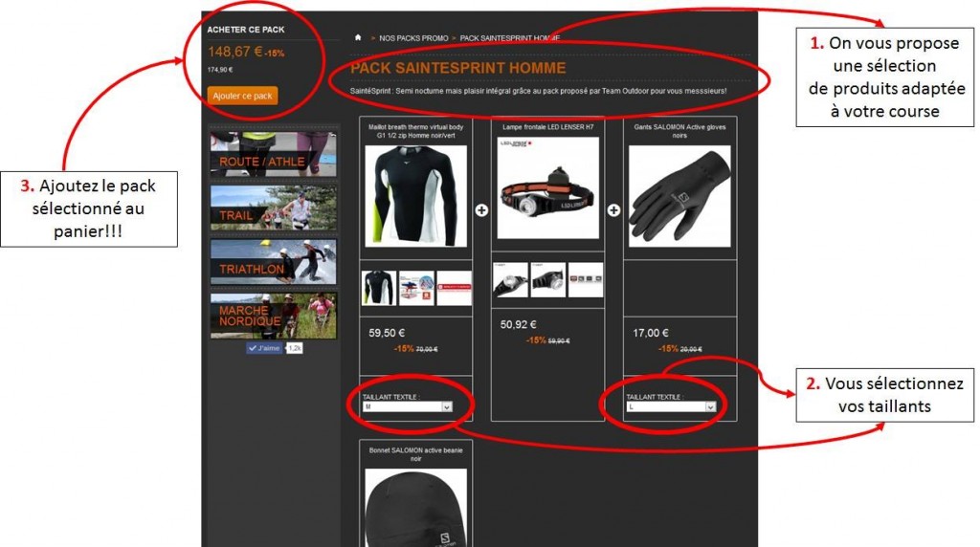Go to the home page via house icon
The height and width of the screenshot is (547, 980).
358,37
